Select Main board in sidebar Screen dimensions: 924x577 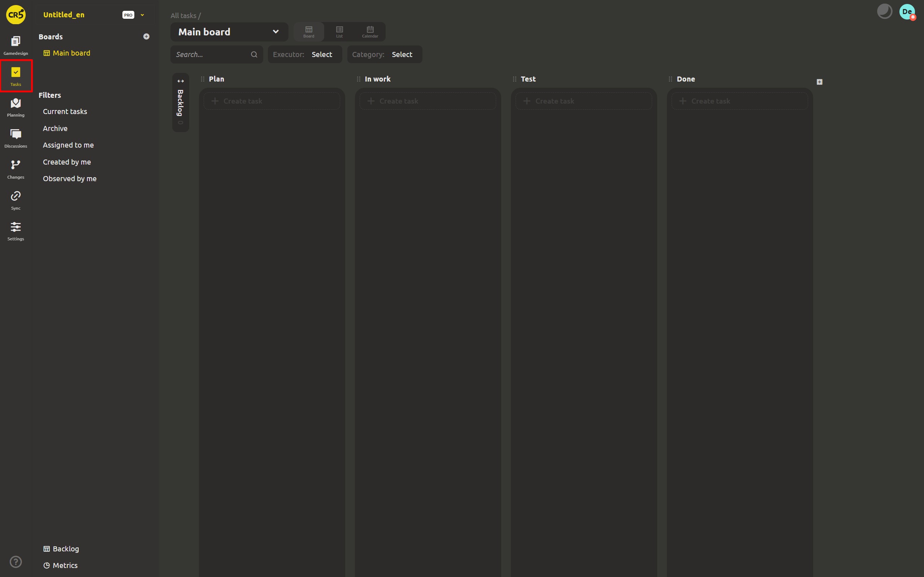coord(67,53)
